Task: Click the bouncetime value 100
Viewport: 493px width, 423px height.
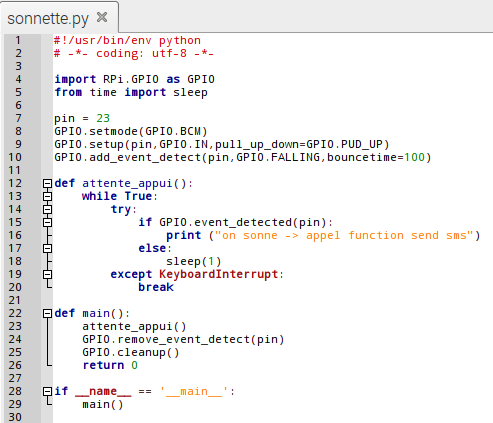Action: click(x=414, y=157)
